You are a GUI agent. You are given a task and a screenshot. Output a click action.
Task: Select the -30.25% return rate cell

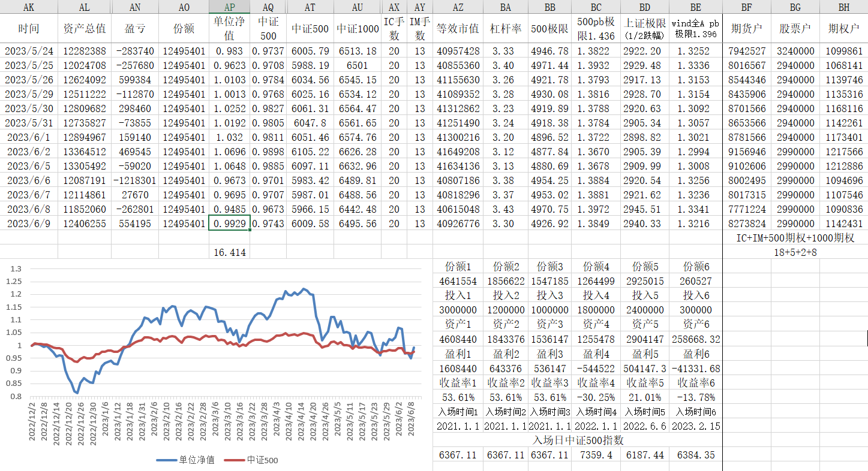click(596, 397)
